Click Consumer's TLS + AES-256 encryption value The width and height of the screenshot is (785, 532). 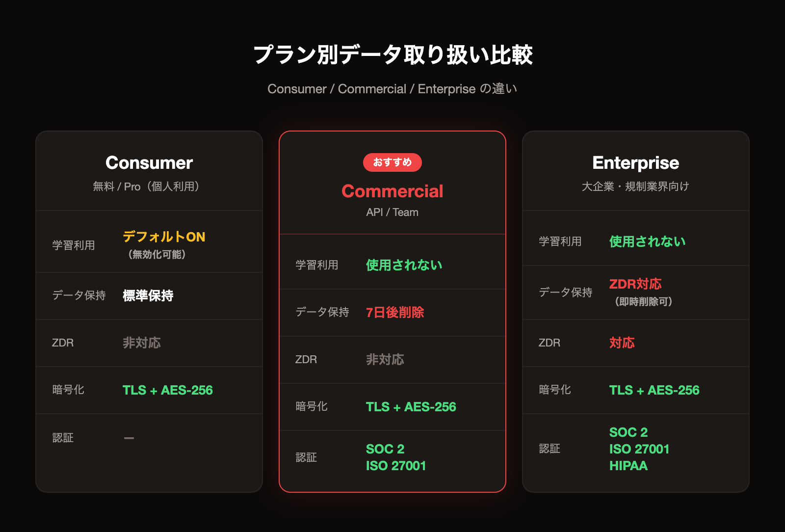point(167,391)
